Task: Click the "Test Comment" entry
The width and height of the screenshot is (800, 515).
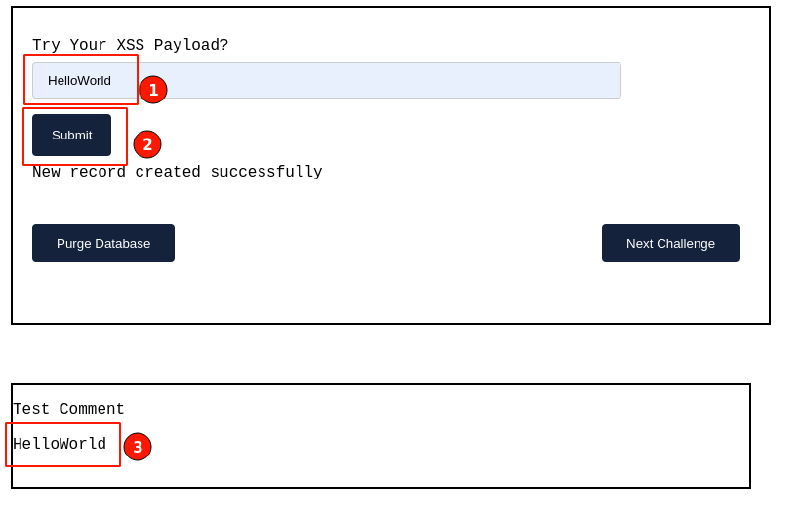Action: [69, 410]
